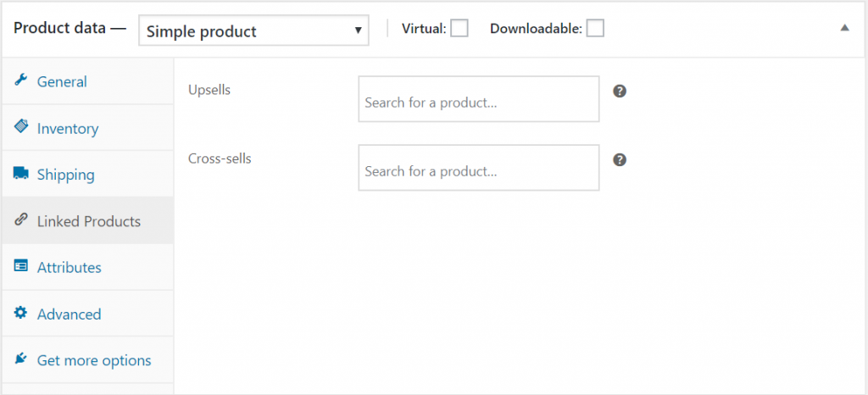Viewport: 868px width, 395px height.
Task: Click the wrench icon beside General
Action: coord(20,81)
